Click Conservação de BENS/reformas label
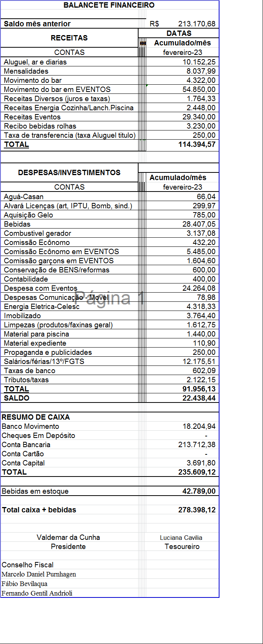 coord(56,270)
